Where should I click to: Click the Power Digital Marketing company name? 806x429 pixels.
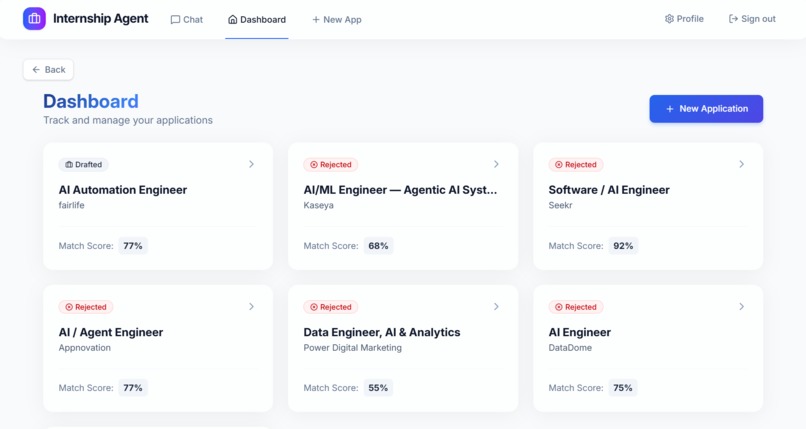pyautogui.click(x=353, y=347)
